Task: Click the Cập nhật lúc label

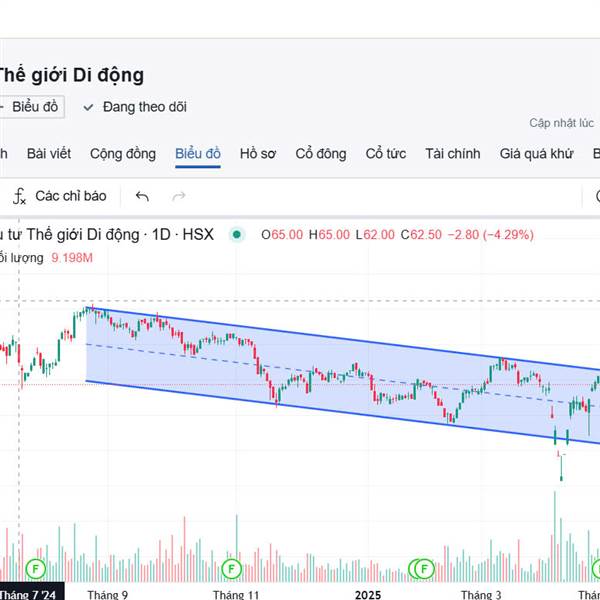Action: [561, 123]
